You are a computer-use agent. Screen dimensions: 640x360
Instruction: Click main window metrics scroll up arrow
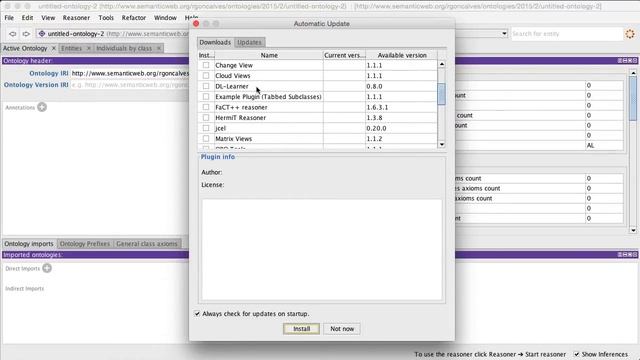coord(633,73)
